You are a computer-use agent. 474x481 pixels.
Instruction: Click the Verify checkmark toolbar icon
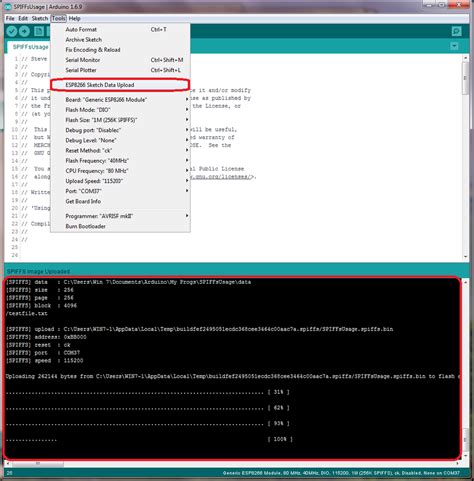12,31
